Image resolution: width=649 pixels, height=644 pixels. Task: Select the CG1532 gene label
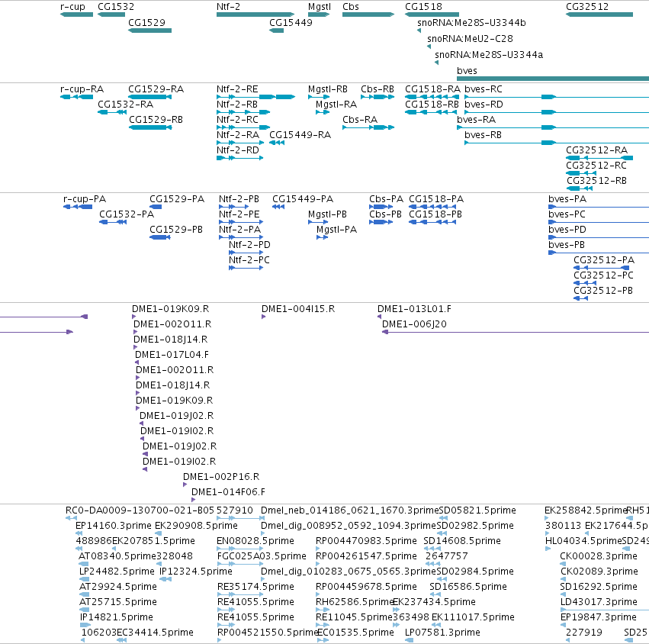(116, 7)
